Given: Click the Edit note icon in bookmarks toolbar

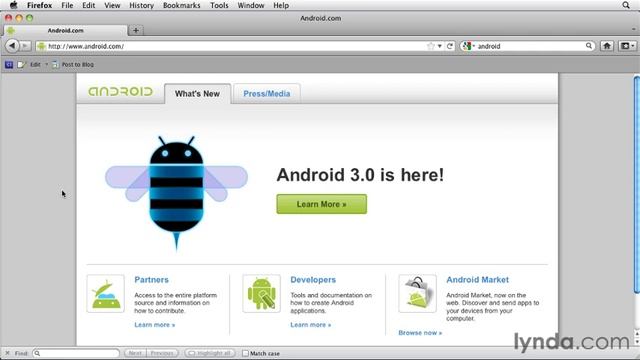Looking at the screenshot, I should point(21,64).
